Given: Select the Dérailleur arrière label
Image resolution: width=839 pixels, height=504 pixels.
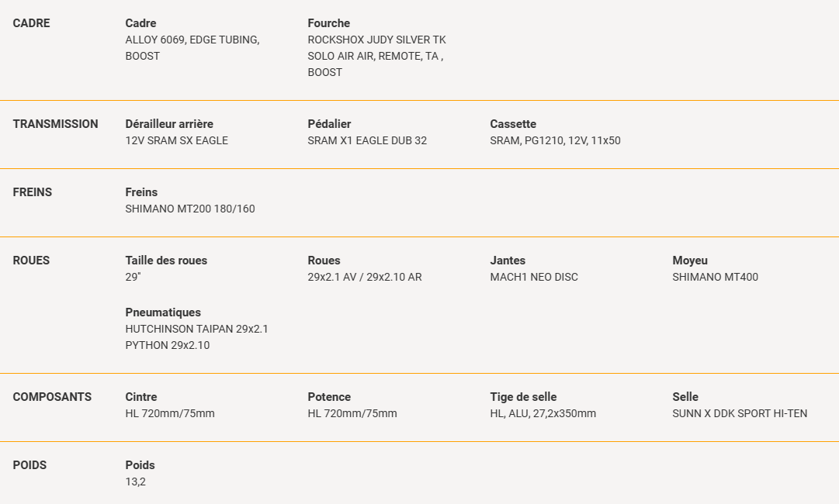Looking at the screenshot, I should point(169,124).
